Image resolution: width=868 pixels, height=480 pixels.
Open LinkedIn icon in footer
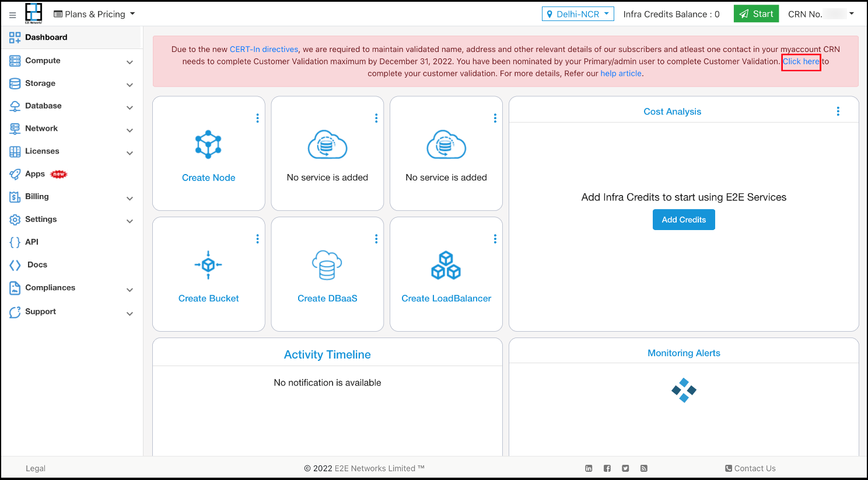pyautogui.click(x=589, y=468)
